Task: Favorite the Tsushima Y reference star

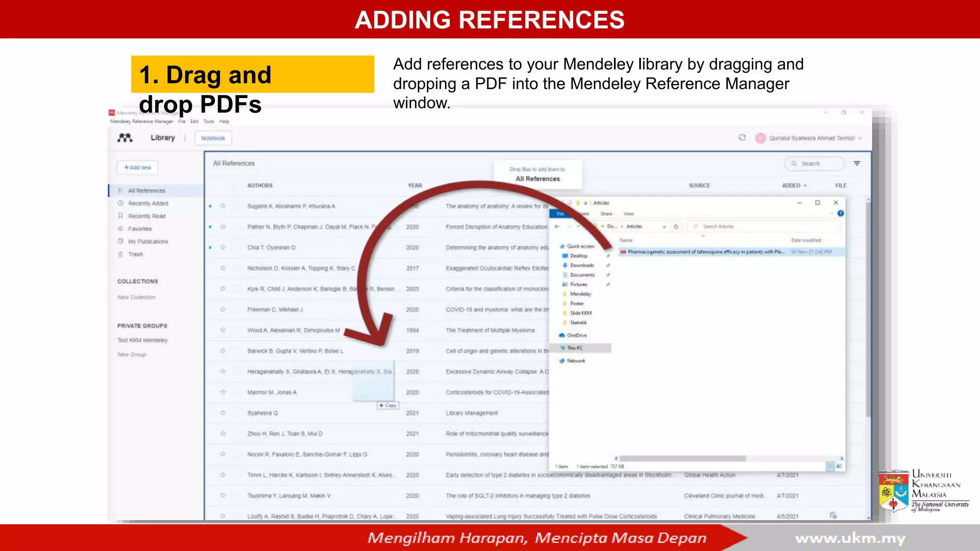Action: pyautogui.click(x=223, y=496)
